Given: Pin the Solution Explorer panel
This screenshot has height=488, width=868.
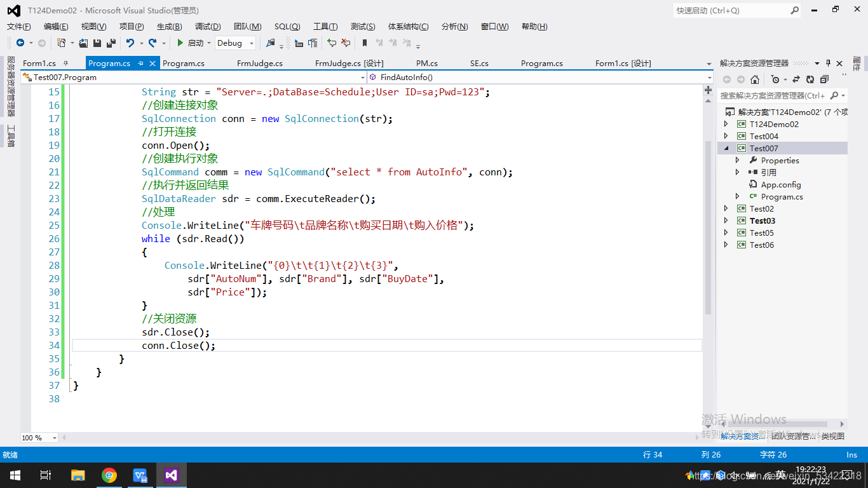Looking at the screenshot, I should point(828,63).
